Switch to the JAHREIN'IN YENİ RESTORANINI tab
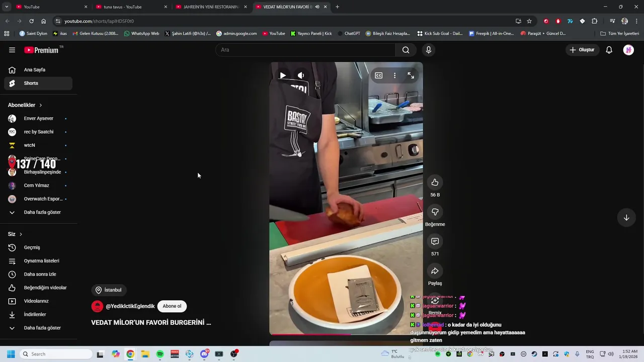 coord(210,7)
